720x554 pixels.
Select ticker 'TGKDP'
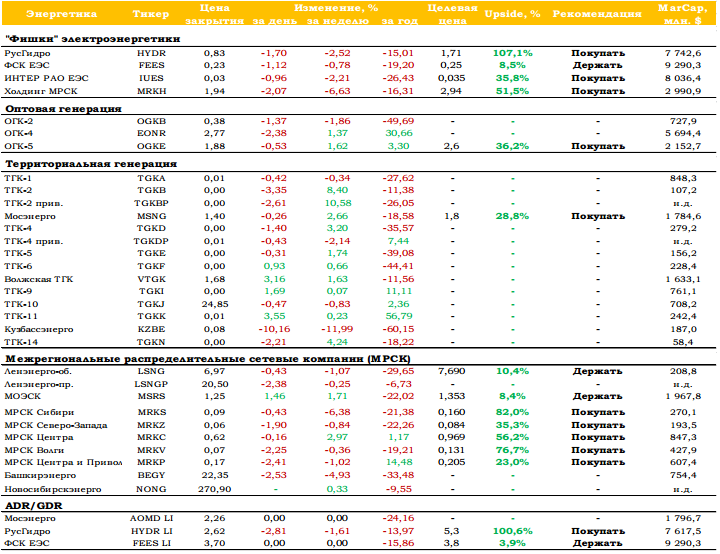[x=151, y=242]
